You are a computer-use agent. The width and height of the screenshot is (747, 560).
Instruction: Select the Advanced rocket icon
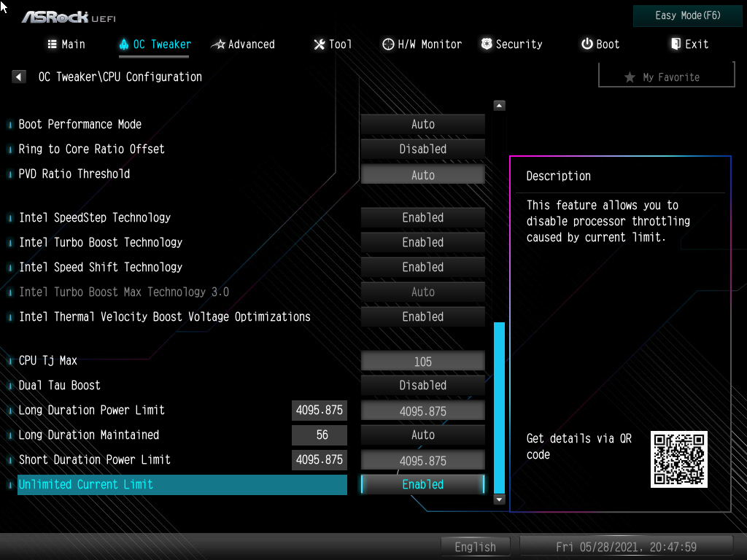pos(217,44)
